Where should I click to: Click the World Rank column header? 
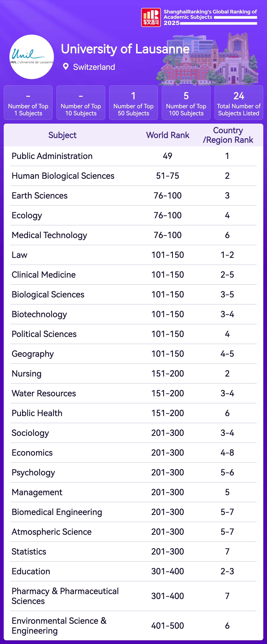tap(167, 135)
